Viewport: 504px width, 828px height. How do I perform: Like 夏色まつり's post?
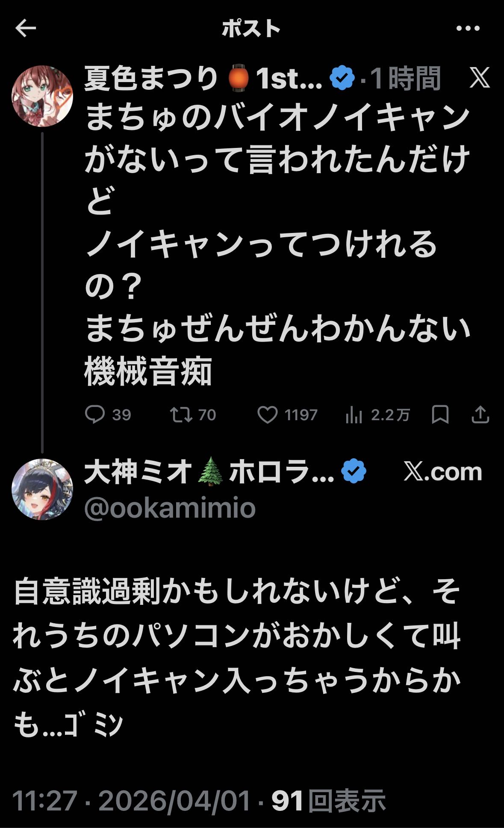(268, 415)
